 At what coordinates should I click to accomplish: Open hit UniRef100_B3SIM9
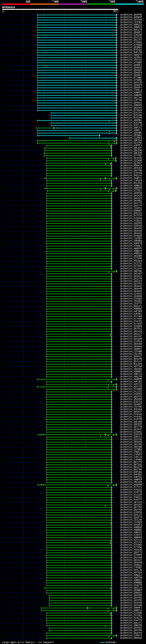point(131,118)
